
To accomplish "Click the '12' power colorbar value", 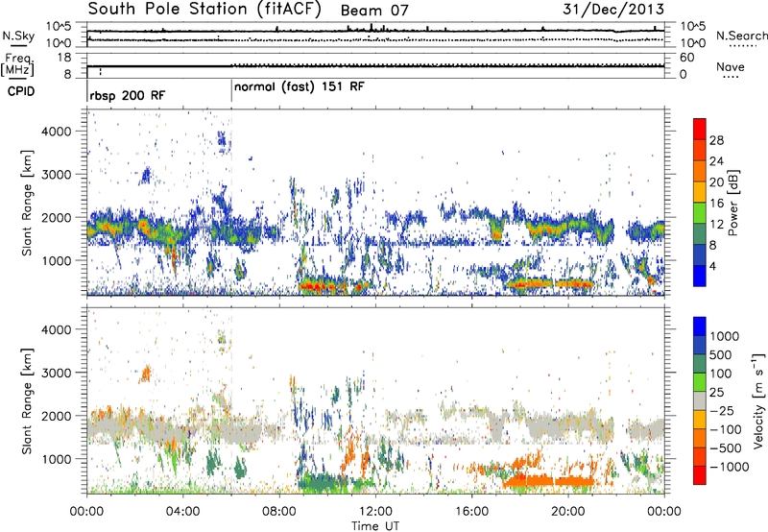I will tap(716, 225).
